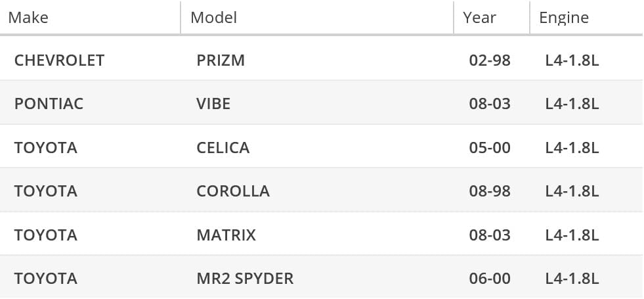The image size is (644, 299).
Task: Click the MATRIX model cell
Action: pos(226,235)
